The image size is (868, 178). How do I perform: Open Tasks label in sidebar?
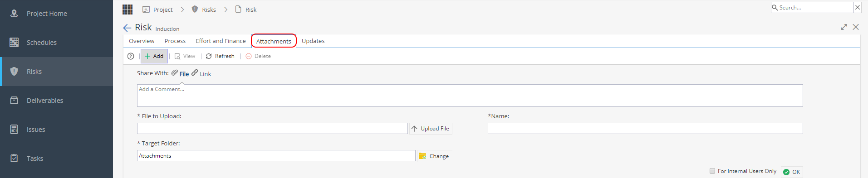[35, 159]
